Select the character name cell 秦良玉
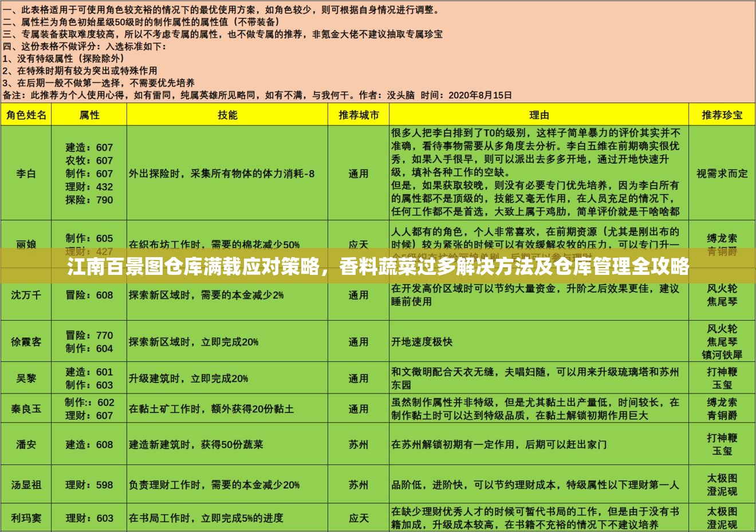 pos(26,409)
